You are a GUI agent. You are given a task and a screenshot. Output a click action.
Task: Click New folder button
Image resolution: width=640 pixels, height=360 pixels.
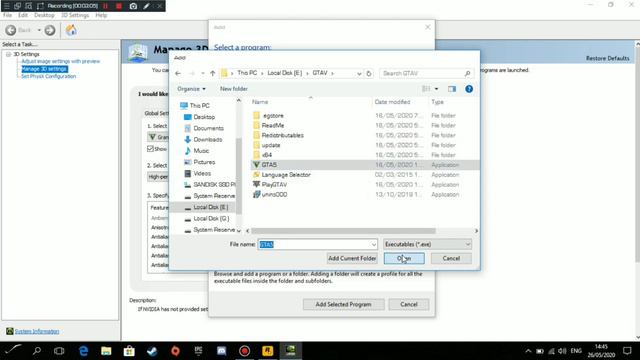click(x=234, y=89)
